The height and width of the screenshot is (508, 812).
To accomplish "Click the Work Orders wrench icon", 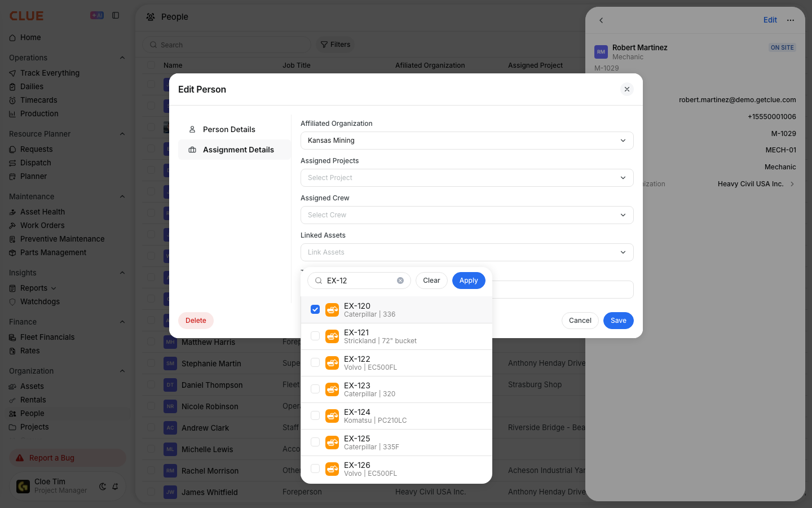I will point(12,226).
